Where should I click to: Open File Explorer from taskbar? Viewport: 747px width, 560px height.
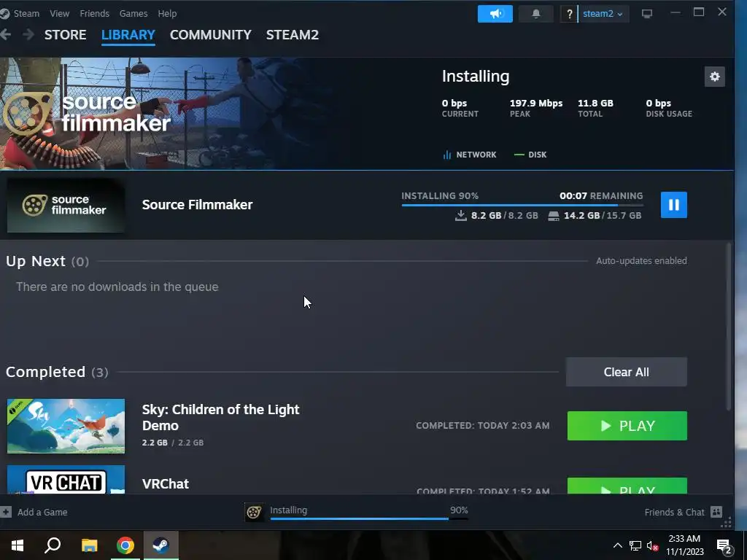tap(89, 545)
